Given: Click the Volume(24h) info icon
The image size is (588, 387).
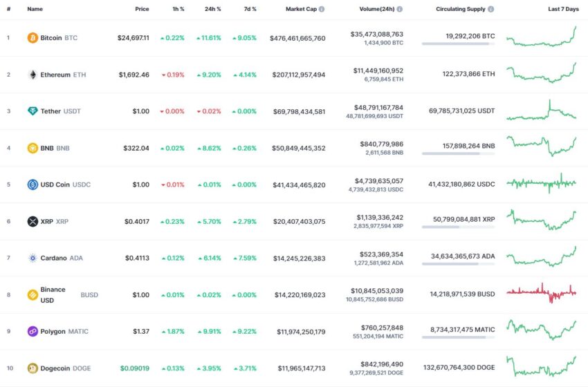Looking at the screenshot, I should click(400, 9).
